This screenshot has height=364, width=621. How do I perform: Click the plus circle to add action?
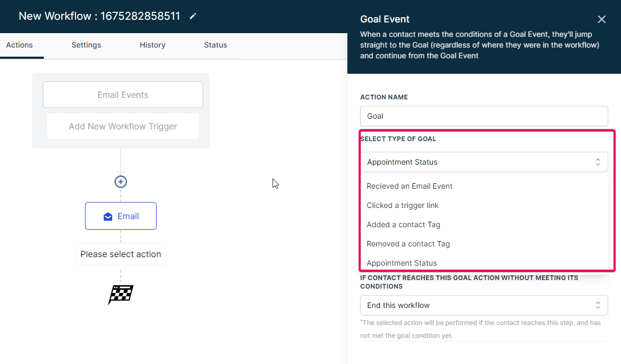coord(121,182)
